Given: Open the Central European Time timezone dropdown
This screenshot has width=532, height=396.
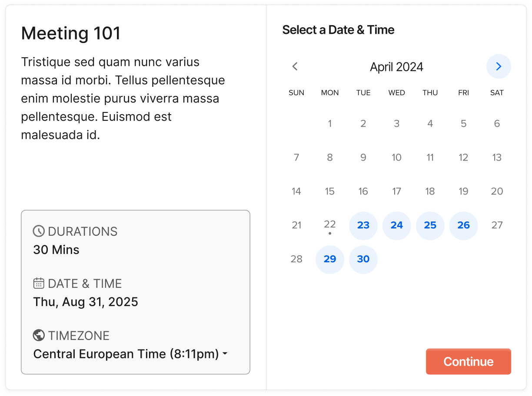Looking at the screenshot, I should coord(130,354).
